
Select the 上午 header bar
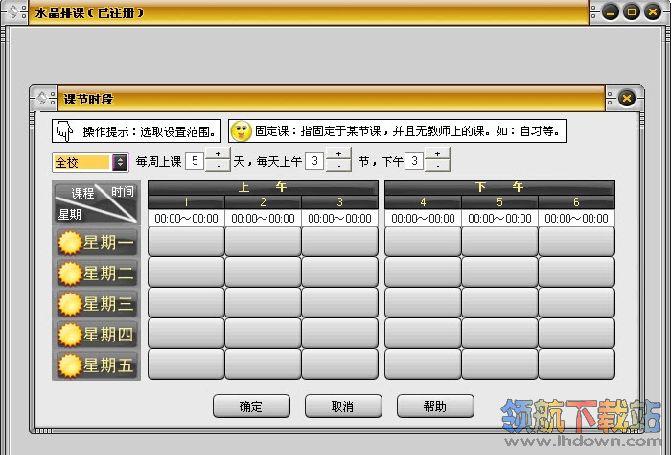tap(263, 188)
